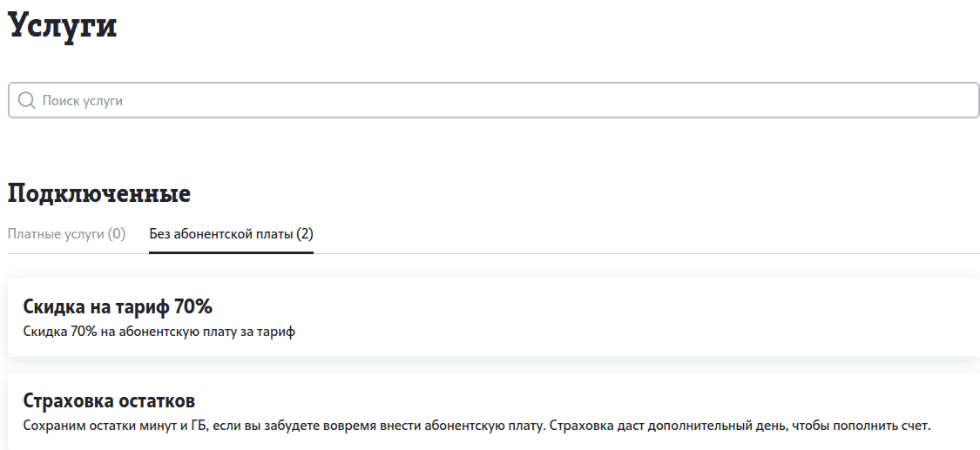Image resolution: width=980 pixels, height=450 pixels.
Task: Click the "70%" in the discount title
Action: [193, 306]
